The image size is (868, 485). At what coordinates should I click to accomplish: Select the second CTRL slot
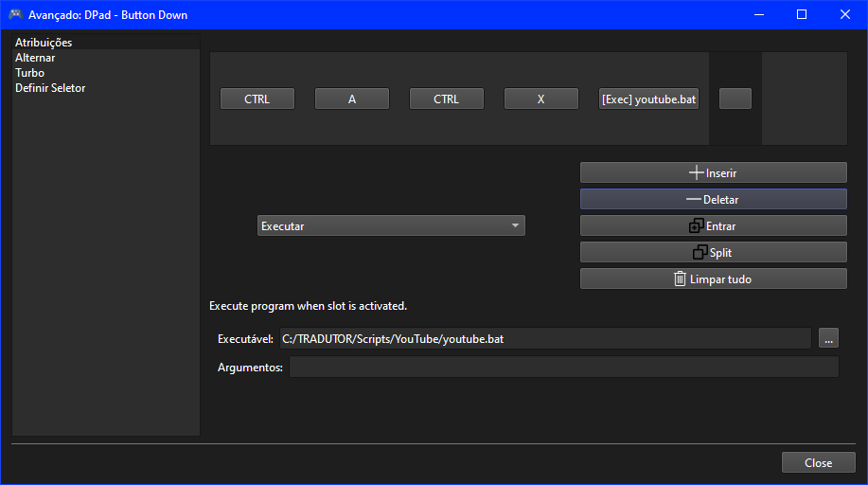tap(447, 99)
